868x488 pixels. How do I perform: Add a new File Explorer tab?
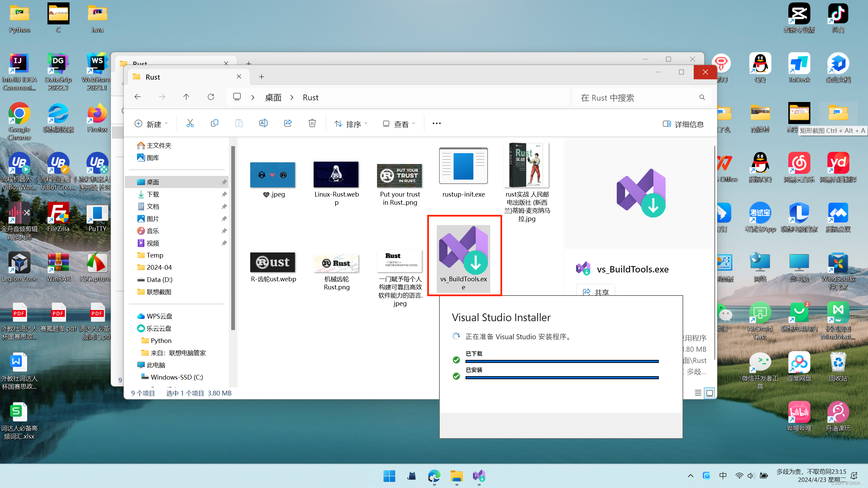pyautogui.click(x=261, y=77)
